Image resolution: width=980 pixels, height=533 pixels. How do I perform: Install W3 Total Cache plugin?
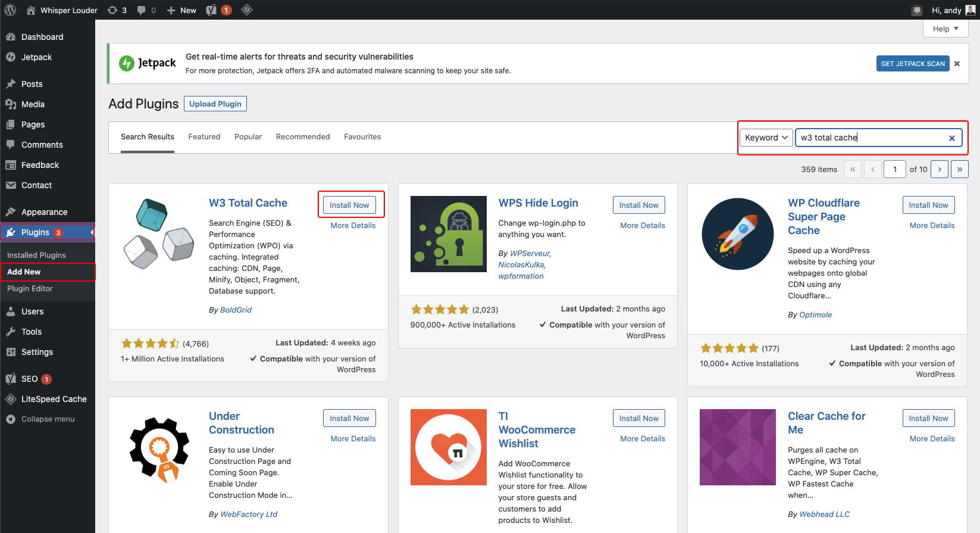pyautogui.click(x=349, y=205)
